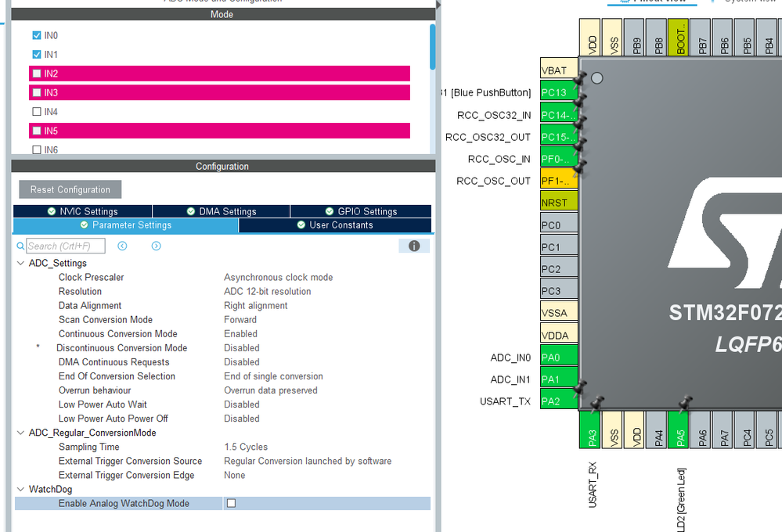
Task: Select the DMA Continuous Requests row
Action: click(222, 362)
